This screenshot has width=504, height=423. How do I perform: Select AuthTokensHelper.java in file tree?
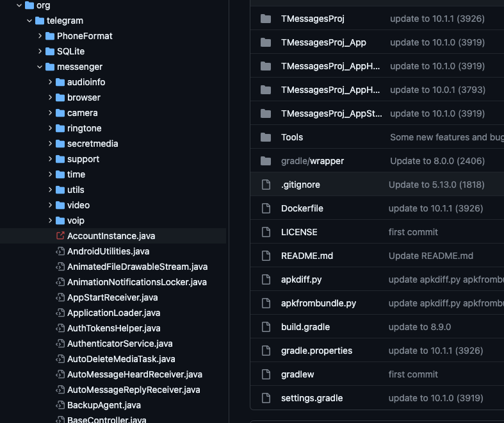(x=114, y=328)
